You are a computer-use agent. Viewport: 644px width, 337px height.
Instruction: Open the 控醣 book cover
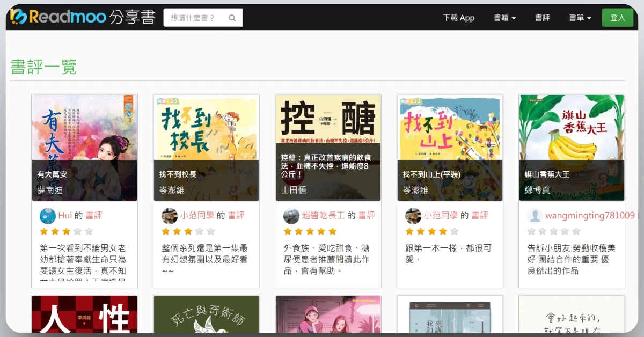328,148
